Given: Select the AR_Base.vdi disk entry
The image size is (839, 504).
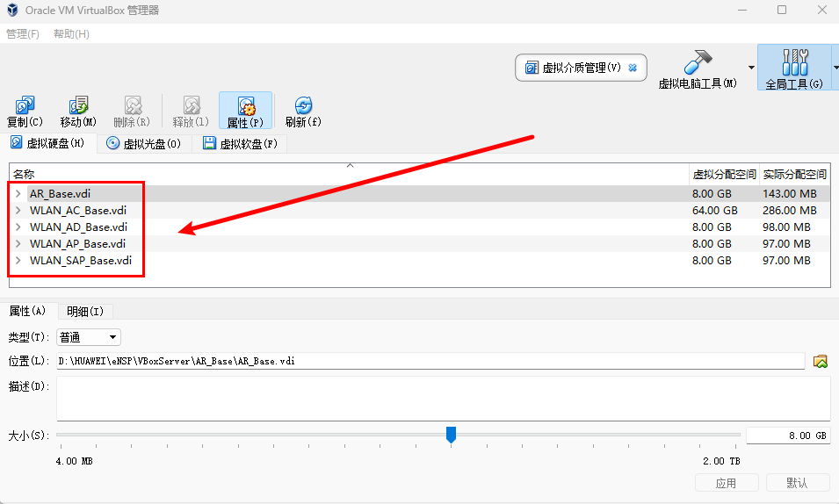Looking at the screenshot, I should point(60,194).
